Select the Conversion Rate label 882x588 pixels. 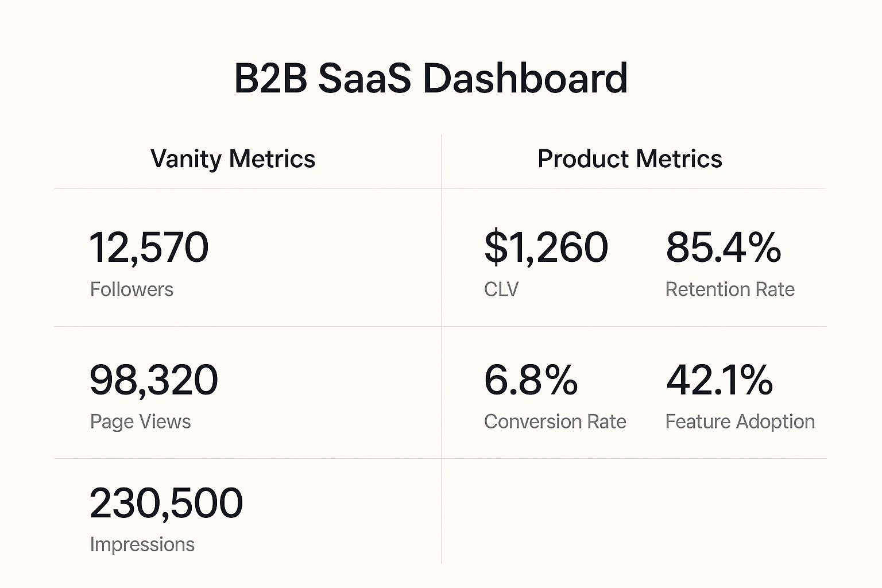pyautogui.click(x=555, y=421)
